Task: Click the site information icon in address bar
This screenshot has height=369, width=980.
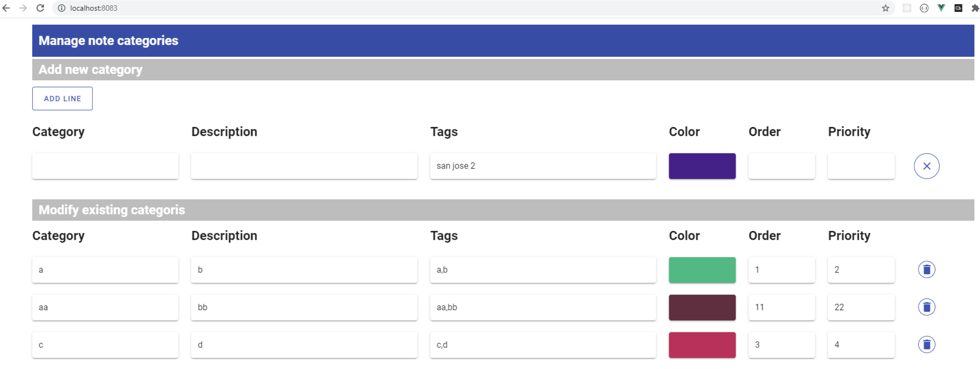Action: click(x=62, y=8)
